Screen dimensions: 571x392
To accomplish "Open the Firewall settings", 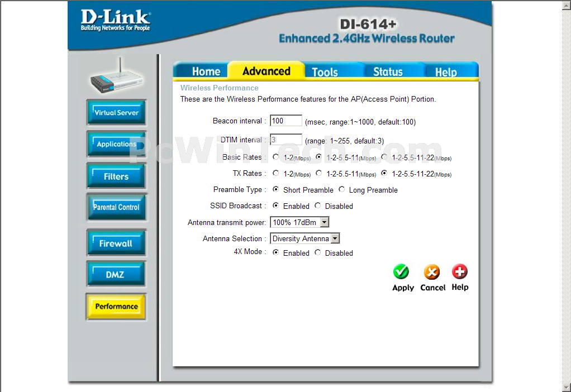I will point(116,243).
